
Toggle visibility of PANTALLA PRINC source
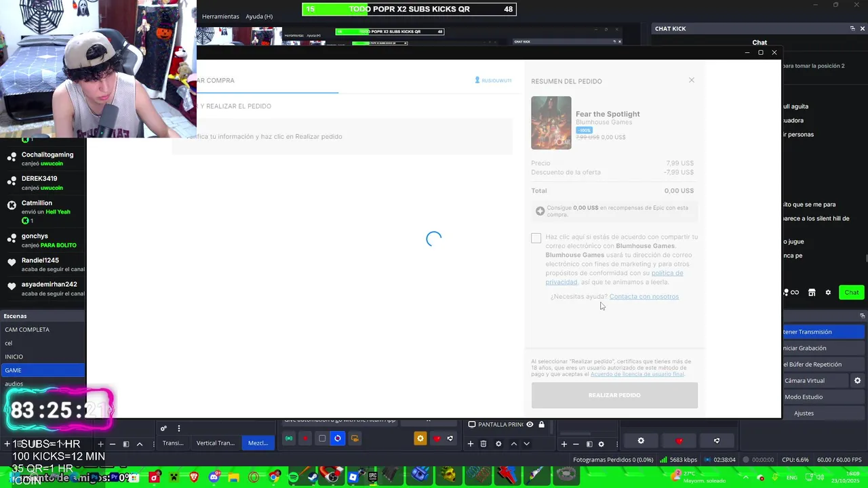click(530, 424)
